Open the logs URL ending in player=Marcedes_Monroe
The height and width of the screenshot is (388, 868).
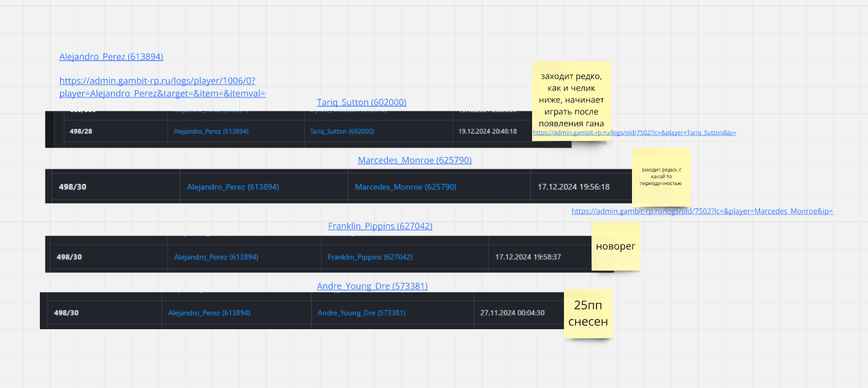pos(702,211)
